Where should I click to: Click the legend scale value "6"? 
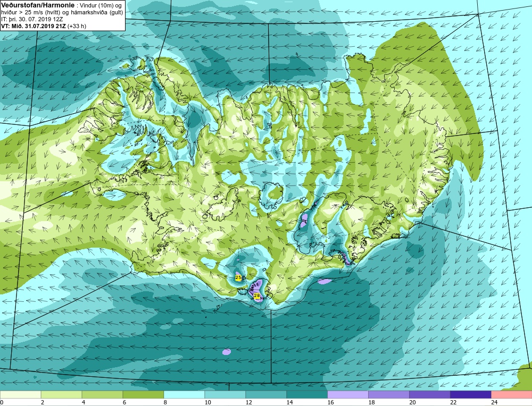[x=124, y=402]
